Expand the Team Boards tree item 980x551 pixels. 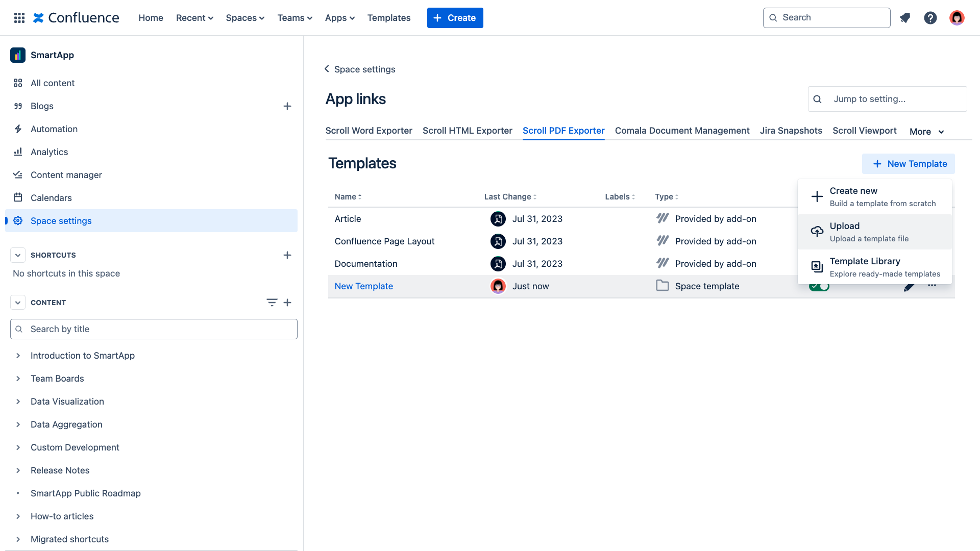[18, 379]
